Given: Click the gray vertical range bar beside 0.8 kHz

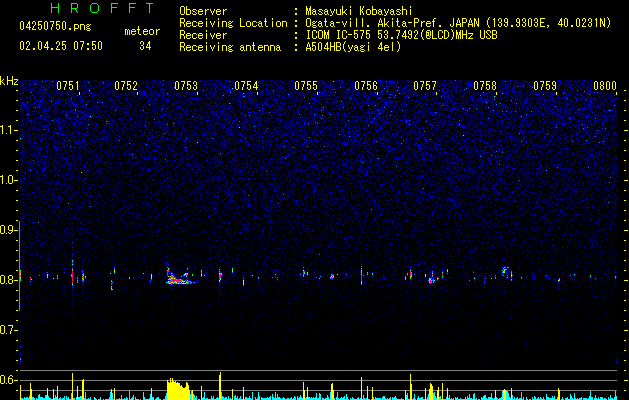Looking at the screenshot, I should click(x=20, y=265).
